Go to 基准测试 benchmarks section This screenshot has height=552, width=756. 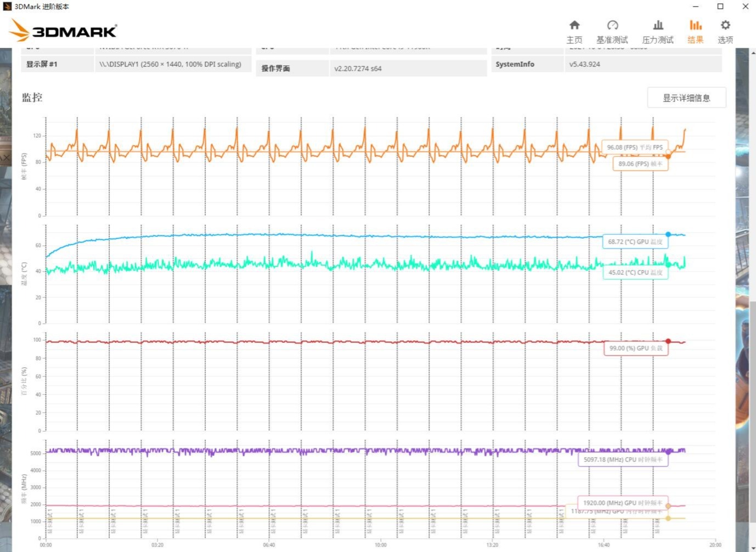(612, 32)
